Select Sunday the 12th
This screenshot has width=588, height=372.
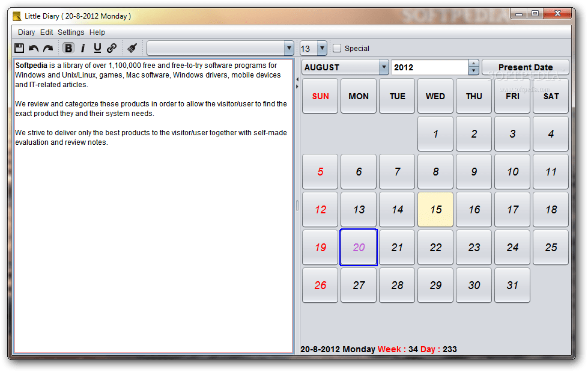tap(320, 210)
